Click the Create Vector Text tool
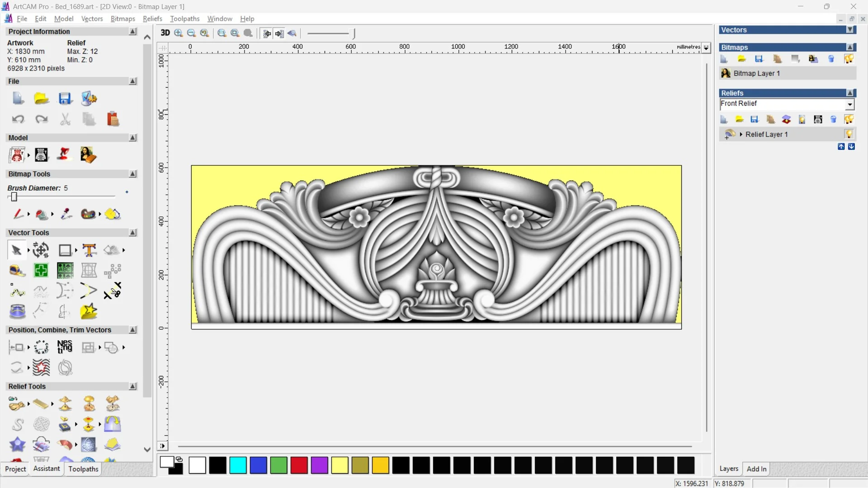The width and height of the screenshot is (868, 488). click(89, 250)
